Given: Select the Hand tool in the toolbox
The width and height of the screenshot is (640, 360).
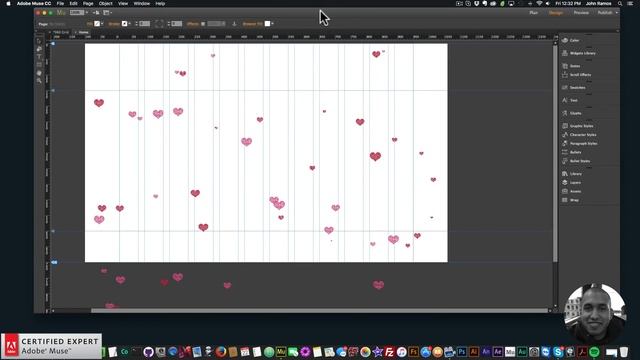Looking at the screenshot, I should click(x=39, y=73).
